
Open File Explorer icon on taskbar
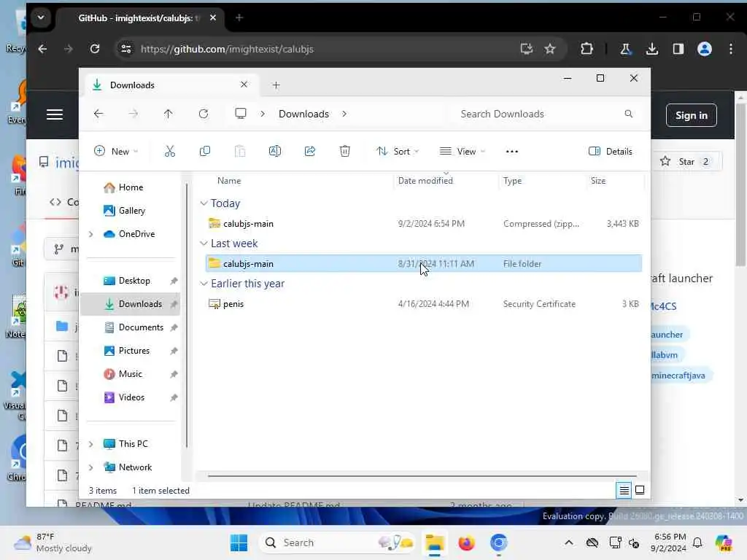coord(435,542)
